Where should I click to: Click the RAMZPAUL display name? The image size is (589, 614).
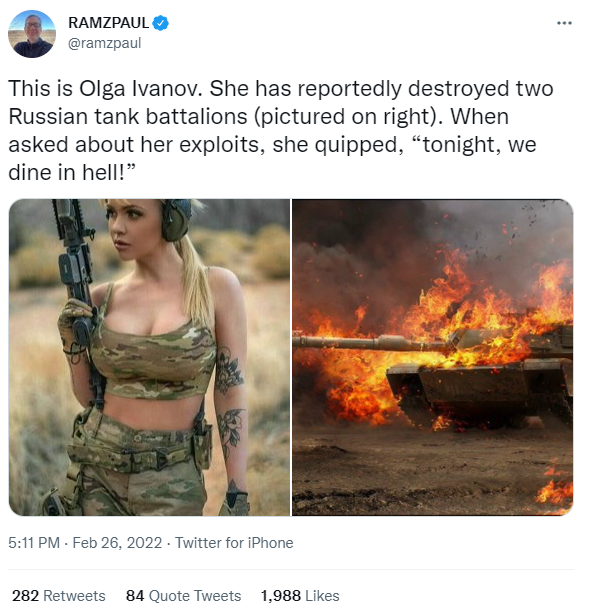click(108, 23)
